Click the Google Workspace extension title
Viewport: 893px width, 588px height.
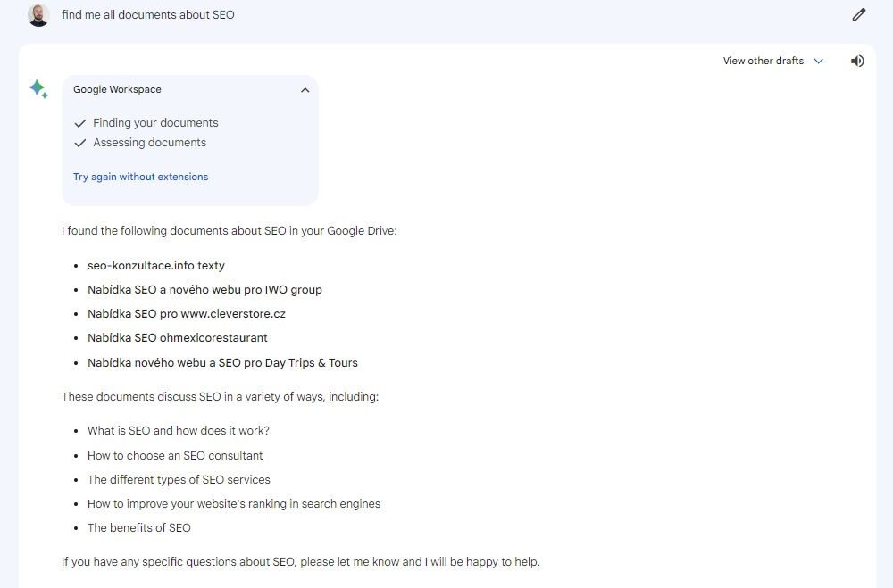point(117,90)
